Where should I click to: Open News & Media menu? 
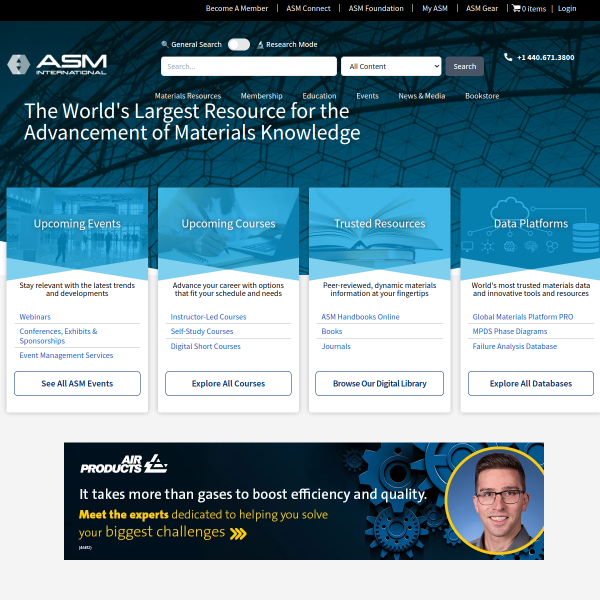tap(422, 96)
